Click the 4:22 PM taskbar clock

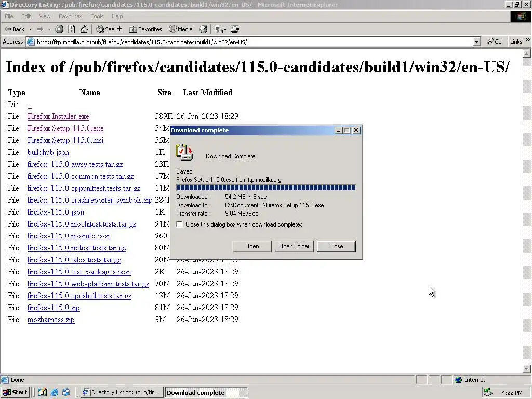tap(512, 393)
